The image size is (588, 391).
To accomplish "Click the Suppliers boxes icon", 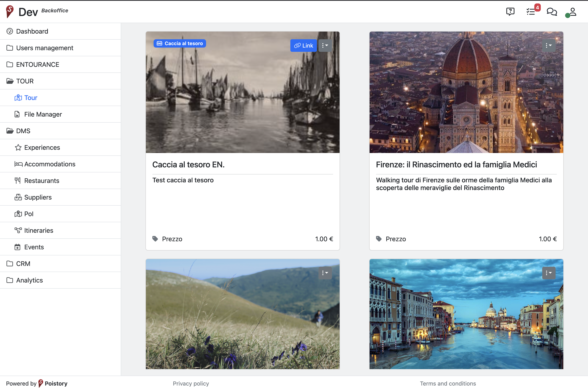I will [18, 197].
